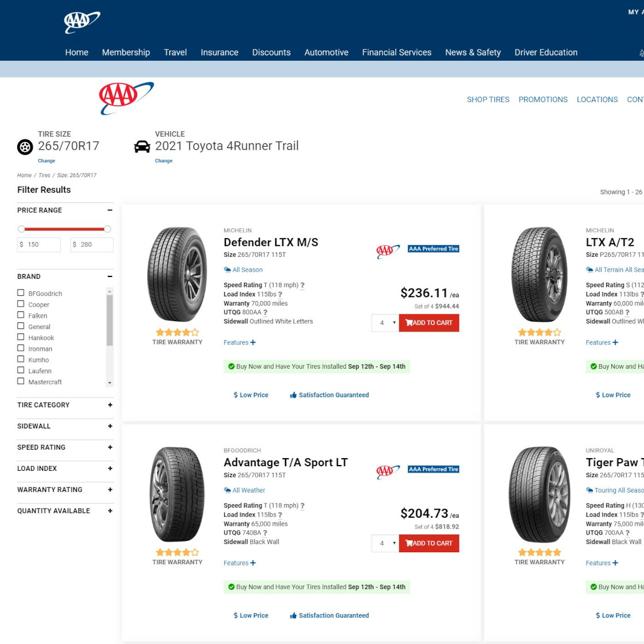Click the Satisfaction Guaranteed thumbs-up icon
The height and width of the screenshot is (644, 644).
point(292,395)
